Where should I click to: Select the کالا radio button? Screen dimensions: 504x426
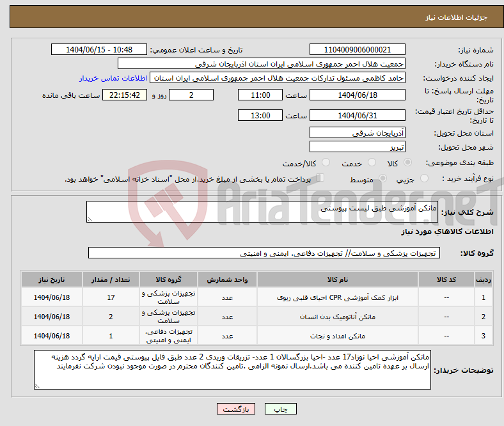(407, 162)
